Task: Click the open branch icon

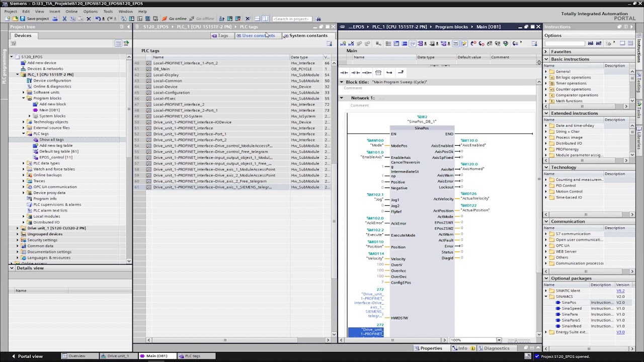Action: pyautogui.click(x=389, y=72)
